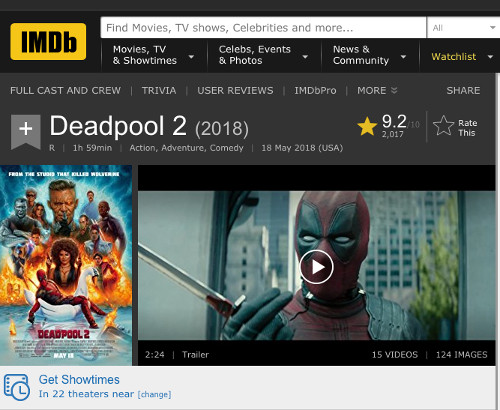Screen dimensions: 500x410
Task: Open the 15 VIDEOS link
Action: coord(395,355)
